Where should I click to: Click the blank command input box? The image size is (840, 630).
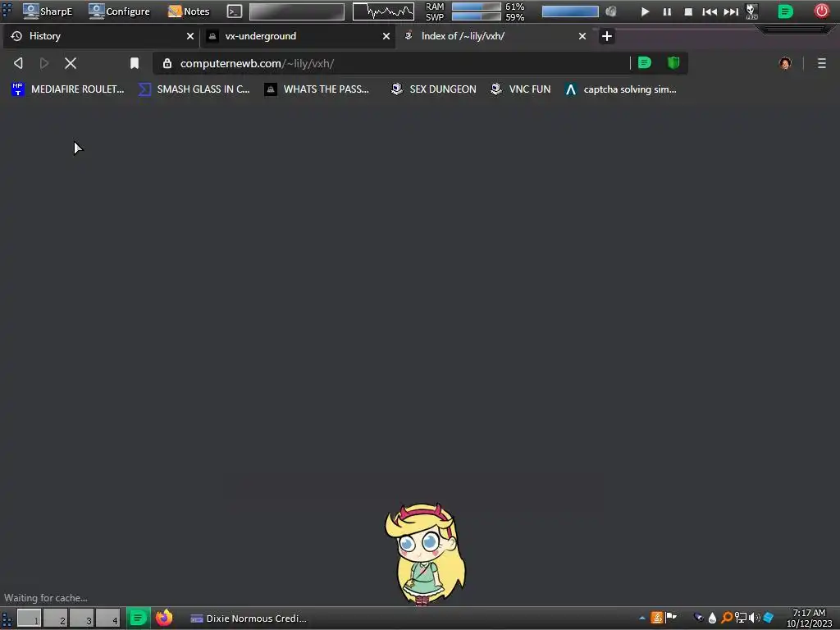(x=297, y=11)
